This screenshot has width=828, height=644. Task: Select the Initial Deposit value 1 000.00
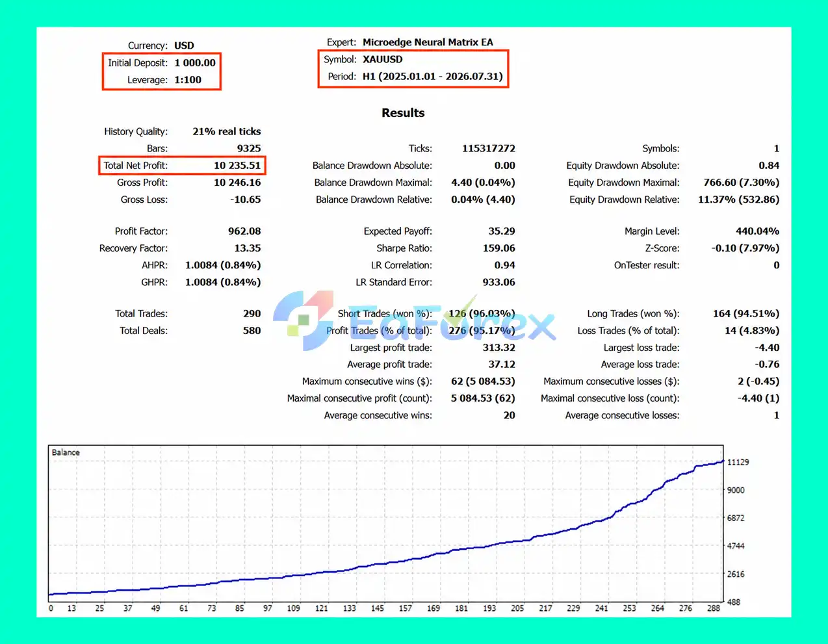(x=195, y=63)
